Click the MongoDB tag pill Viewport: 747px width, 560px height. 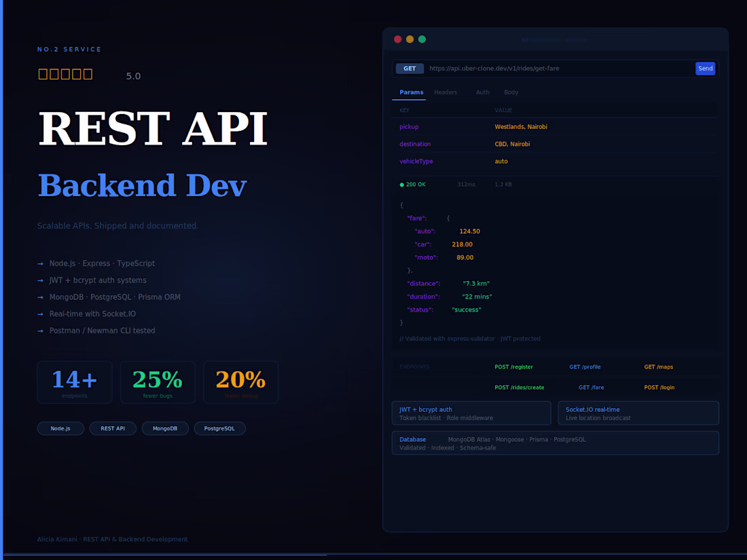point(165,428)
